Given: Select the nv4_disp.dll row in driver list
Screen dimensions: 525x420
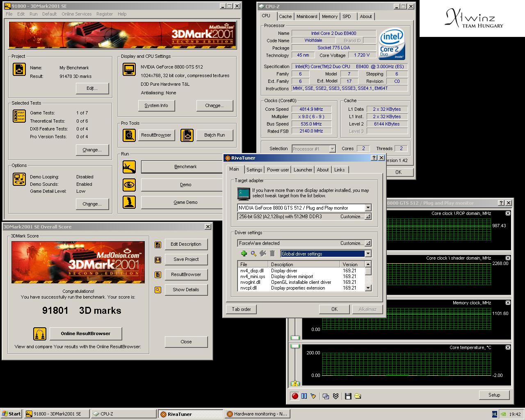Looking at the screenshot, I should [x=301, y=271].
